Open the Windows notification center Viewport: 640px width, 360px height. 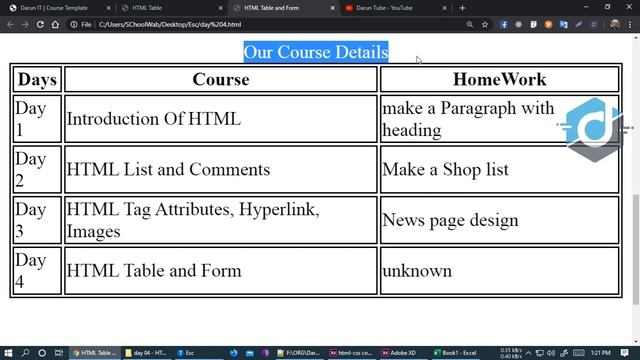[x=624, y=353]
